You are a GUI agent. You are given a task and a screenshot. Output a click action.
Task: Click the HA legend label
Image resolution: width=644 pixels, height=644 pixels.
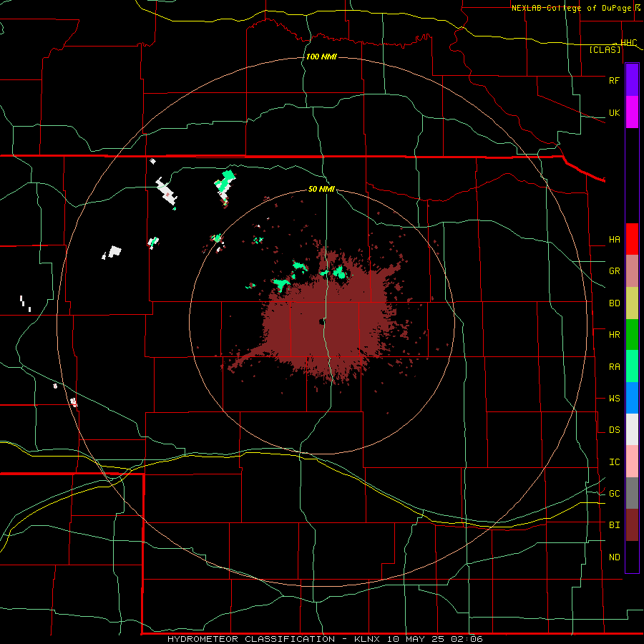[x=614, y=240]
